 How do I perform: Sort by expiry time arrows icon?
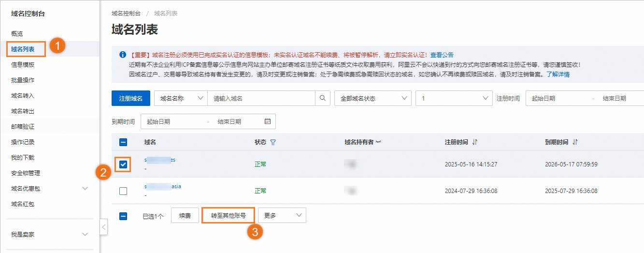coord(575,142)
